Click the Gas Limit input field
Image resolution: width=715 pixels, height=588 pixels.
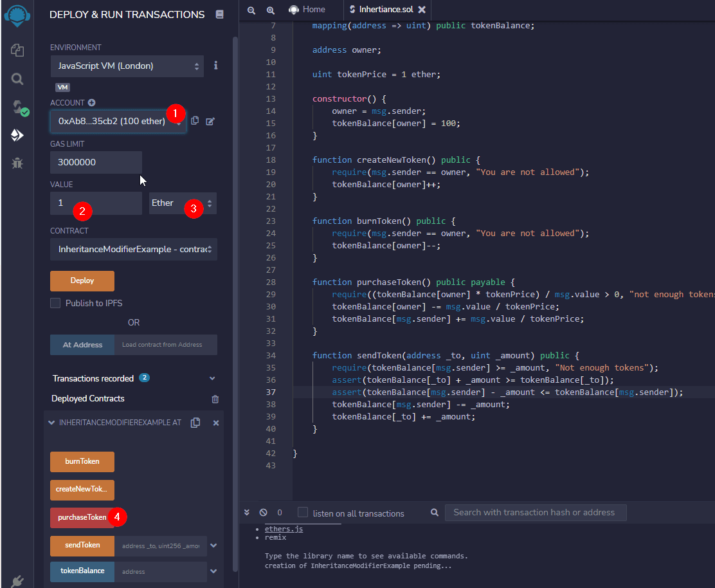(96, 162)
